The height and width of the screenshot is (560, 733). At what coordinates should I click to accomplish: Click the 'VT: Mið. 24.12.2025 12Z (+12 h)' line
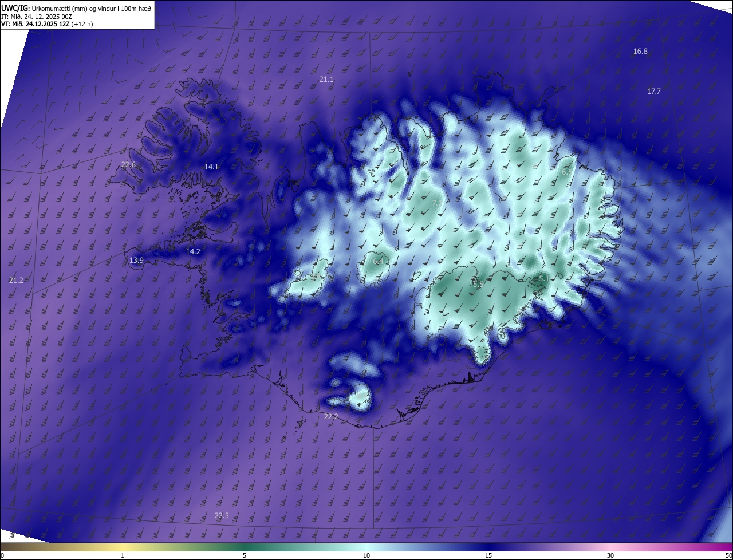pos(47,24)
